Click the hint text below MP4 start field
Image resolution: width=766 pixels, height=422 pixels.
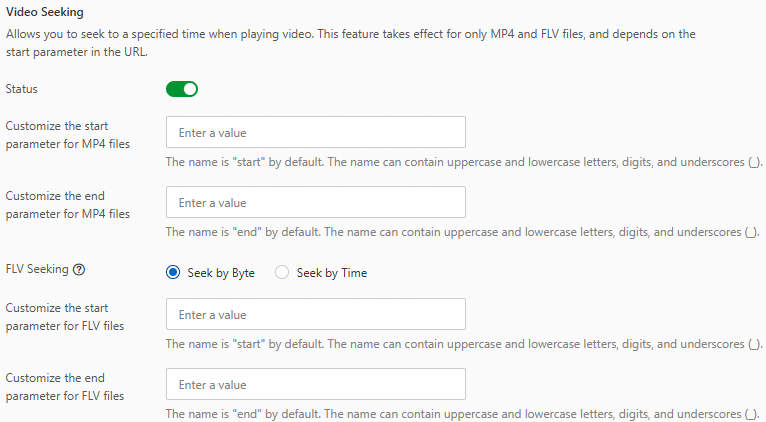[x=463, y=162]
